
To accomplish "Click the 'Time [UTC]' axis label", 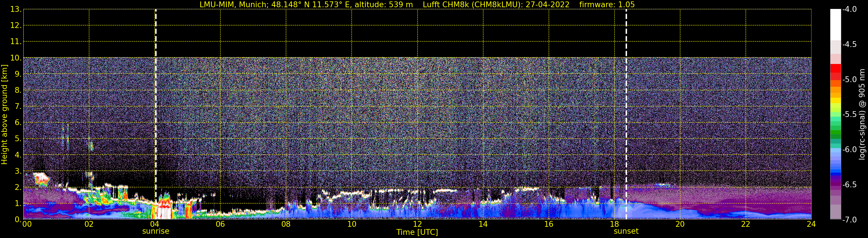I will [x=417, y=232].
